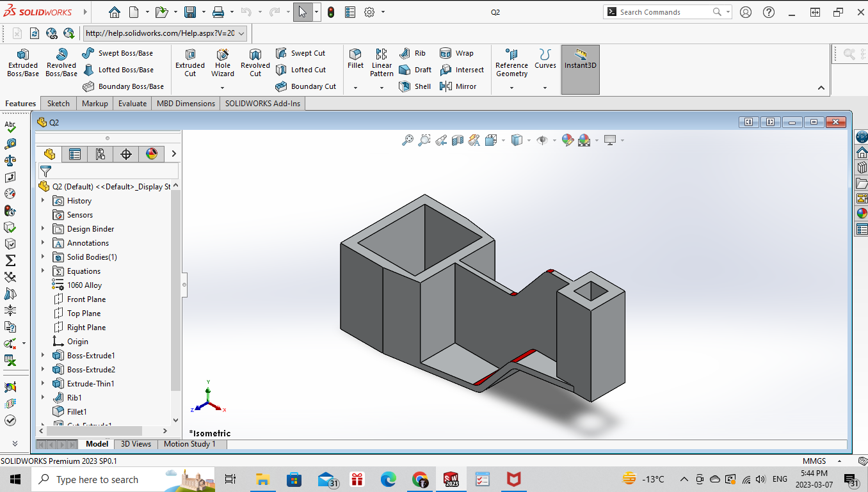Click the Boundary Boss/Base tool
Viewport: 868px width, 492px height.
(123, 86)
